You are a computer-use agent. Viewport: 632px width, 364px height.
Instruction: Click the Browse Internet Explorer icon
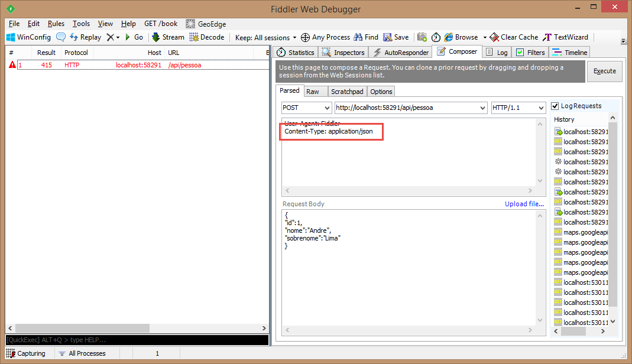pos(449,37)
